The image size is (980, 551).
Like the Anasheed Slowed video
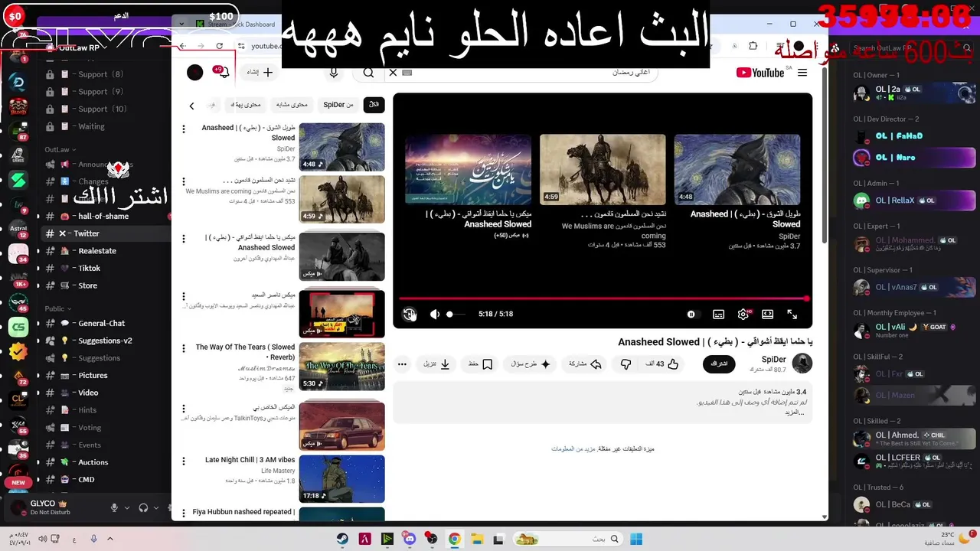663,364
